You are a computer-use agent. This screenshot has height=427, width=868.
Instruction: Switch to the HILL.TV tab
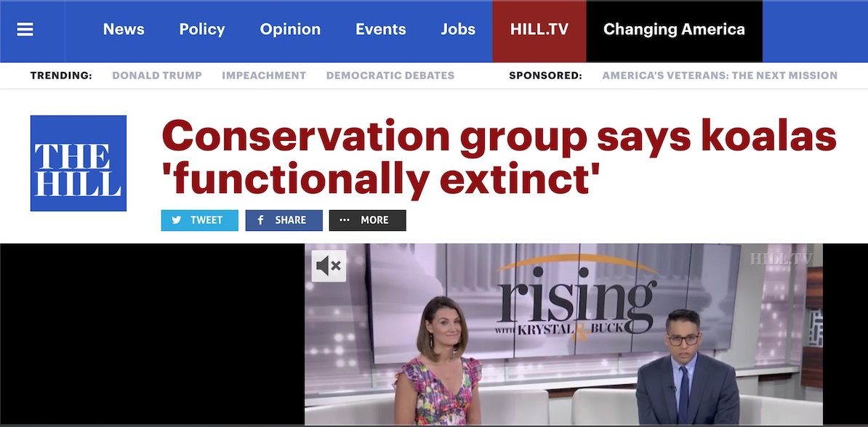539,31
